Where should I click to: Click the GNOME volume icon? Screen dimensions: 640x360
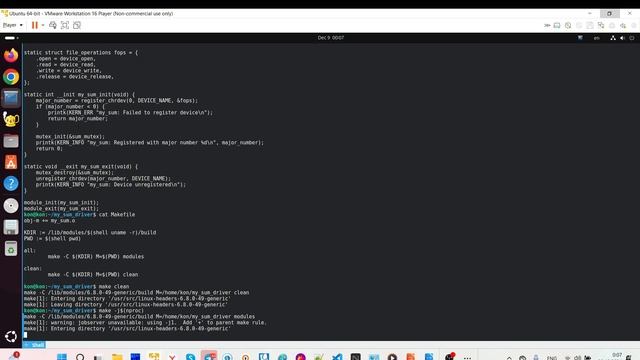622,38
